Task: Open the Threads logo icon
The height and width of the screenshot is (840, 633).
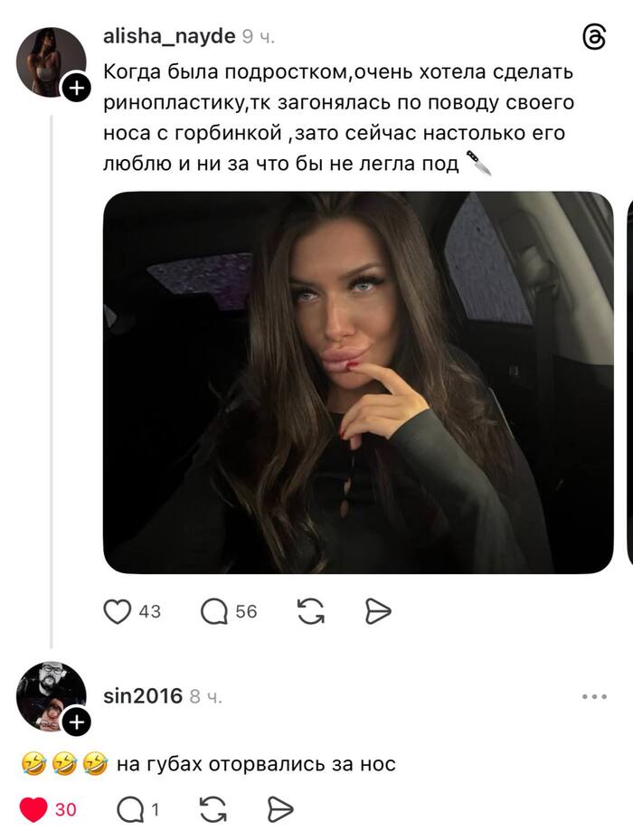Action: tap(594, 37)
